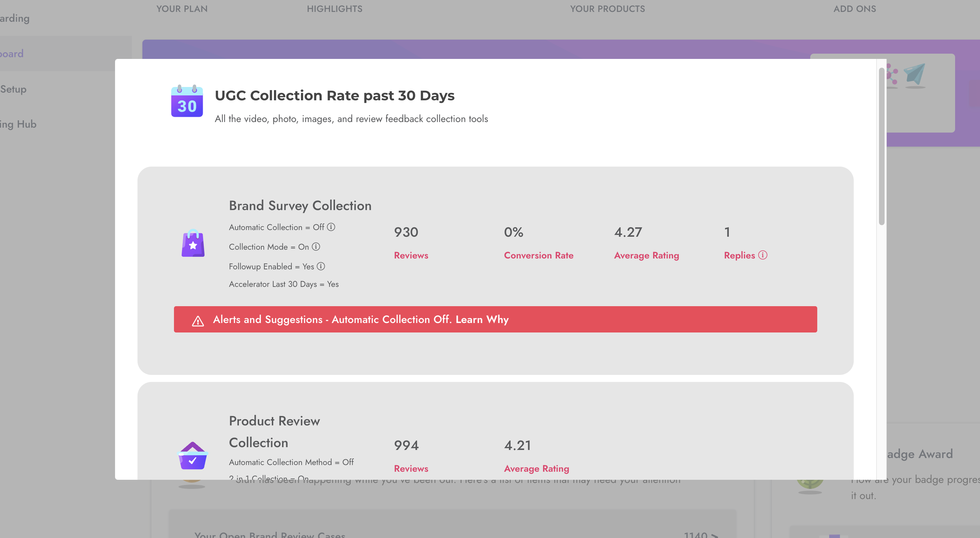The width and height of the screenshot is (980, 538).
Task: Click the Badge Award heading in background
Action: pos(920,453)
